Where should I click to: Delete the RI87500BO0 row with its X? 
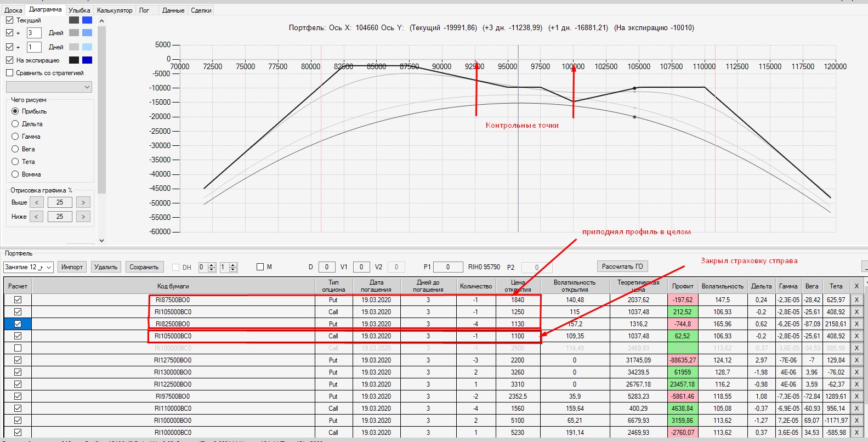point(856,300)
